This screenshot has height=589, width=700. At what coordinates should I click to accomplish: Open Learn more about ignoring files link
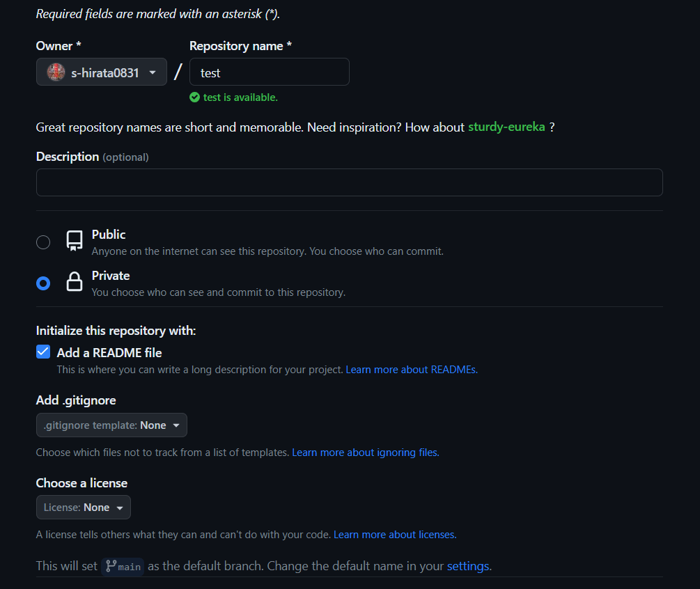pyautogui.click(x=366, y=453)
